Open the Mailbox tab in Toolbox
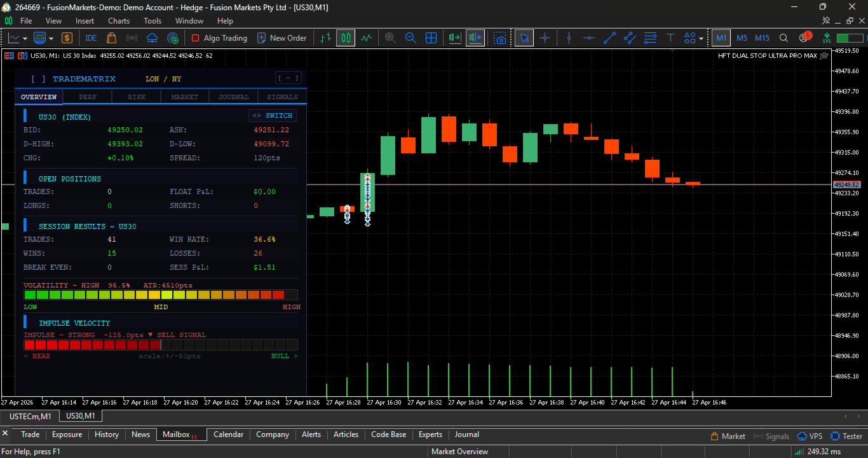Image resolution: width=868 pixels, height=458 pixels. coord(180,435)
